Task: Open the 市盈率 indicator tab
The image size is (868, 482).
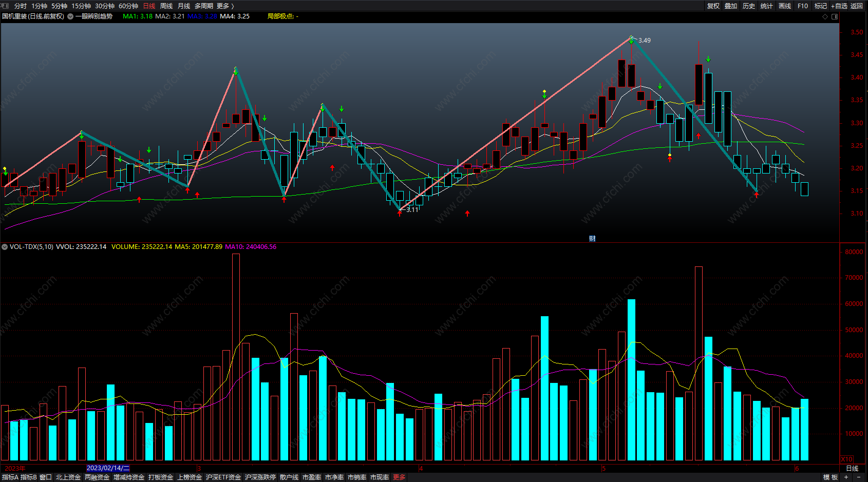Action: [x=312, y=477]
